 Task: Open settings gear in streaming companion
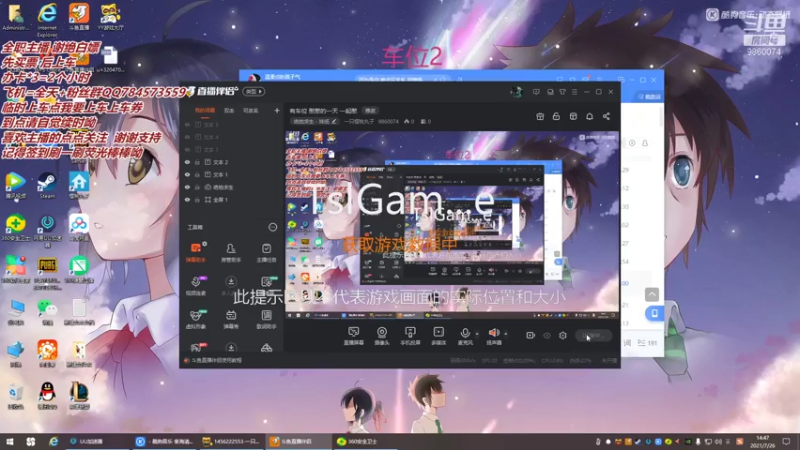(563, 335)
